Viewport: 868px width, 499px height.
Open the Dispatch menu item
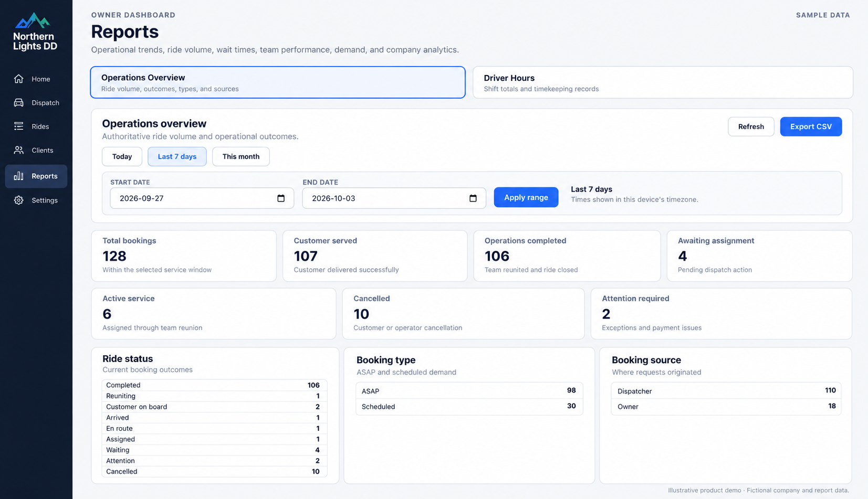tap(36, 102)
